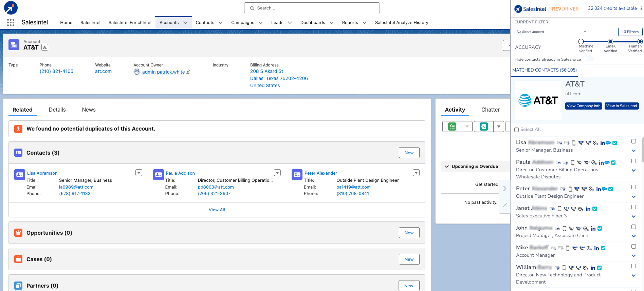Check the Select All checkbox
Screen dimensions: 644x291
516,130
